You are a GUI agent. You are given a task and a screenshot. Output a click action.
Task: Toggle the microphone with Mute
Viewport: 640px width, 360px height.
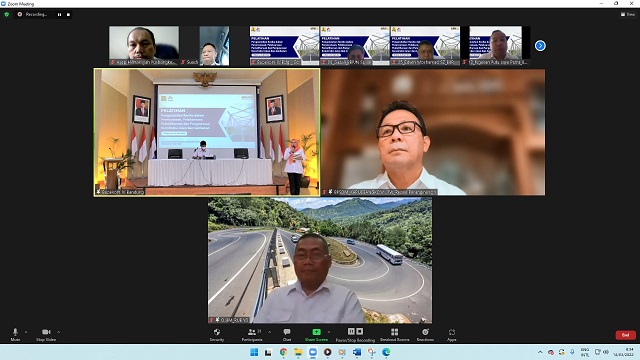coord(15,335)
